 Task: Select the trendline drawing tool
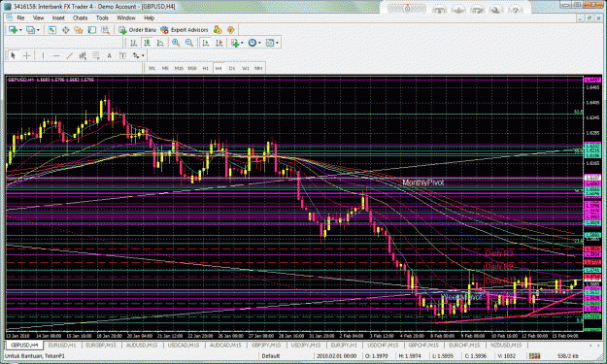[x=69, y=55]
